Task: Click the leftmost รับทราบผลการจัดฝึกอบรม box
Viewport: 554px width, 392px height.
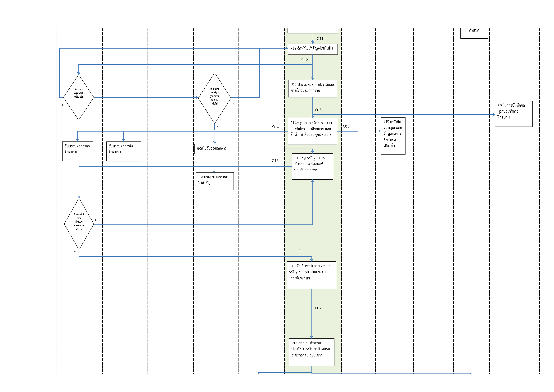Action: (77, 151)
